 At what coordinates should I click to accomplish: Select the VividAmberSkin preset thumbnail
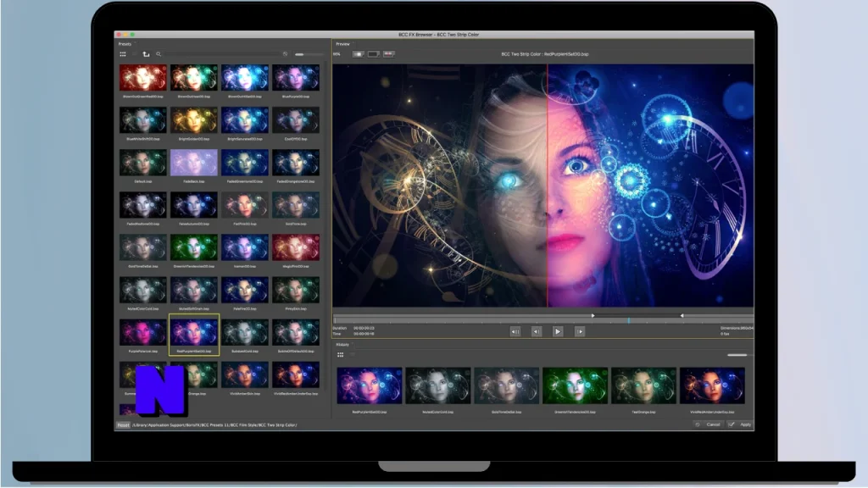[x=245, y=375]
